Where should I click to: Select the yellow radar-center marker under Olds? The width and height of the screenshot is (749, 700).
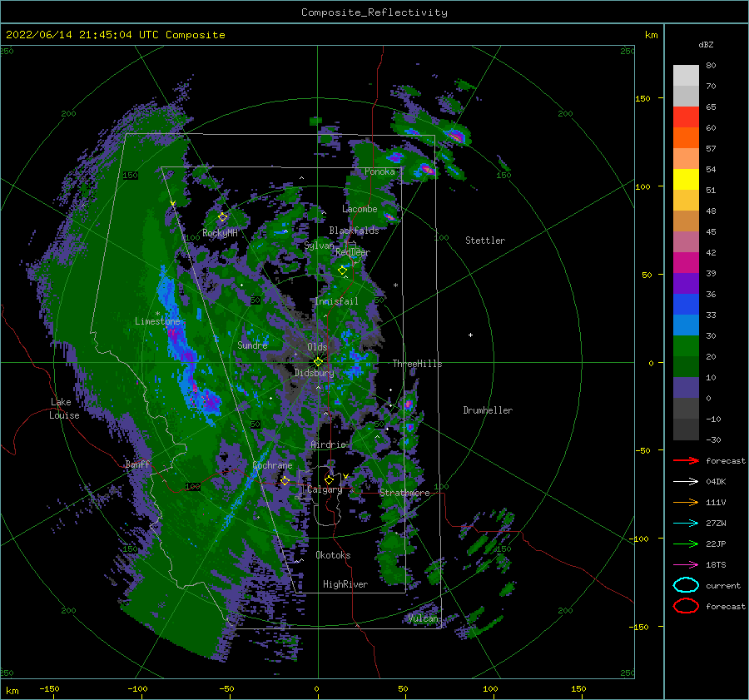click(x=318, y=362)
